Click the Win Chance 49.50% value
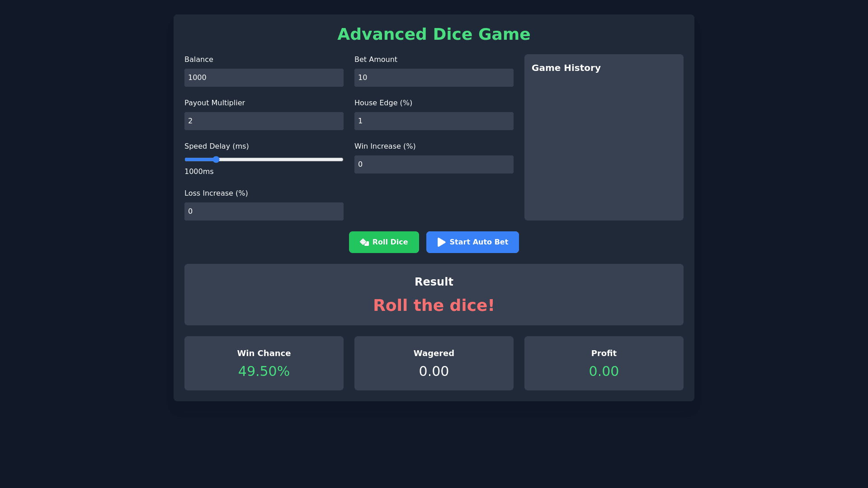Image resolution: width=868 pixels, height=488 pixels. point(264,371)
